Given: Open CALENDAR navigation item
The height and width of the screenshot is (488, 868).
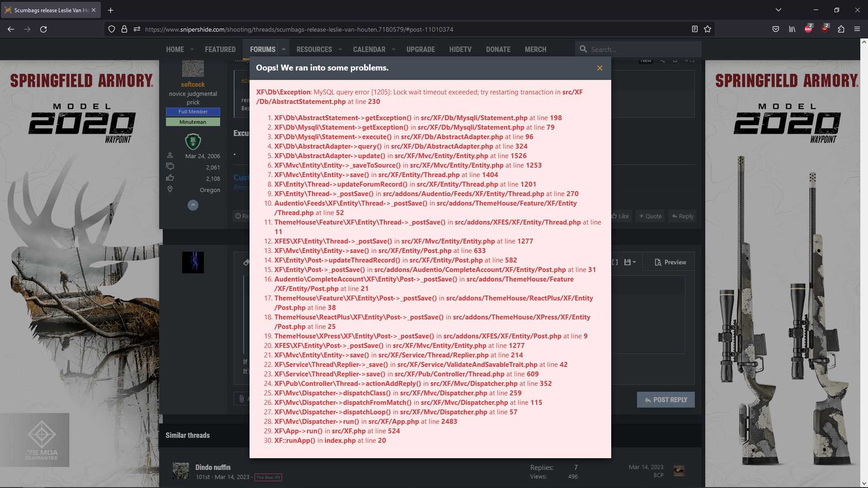Looking at the screenshot, I should 369,49.
